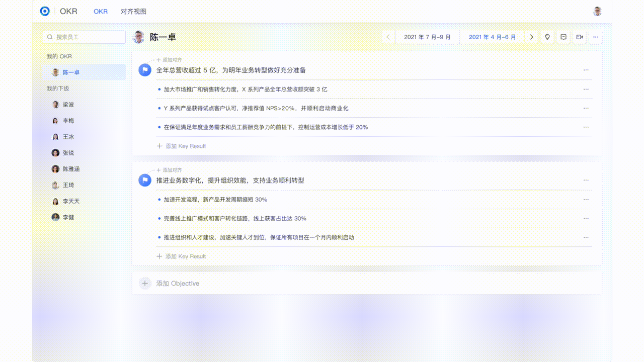
Task: Select subordinate 陈雅涵 in the sidebar
Action: pyautogui.click(x=71, y=169)
